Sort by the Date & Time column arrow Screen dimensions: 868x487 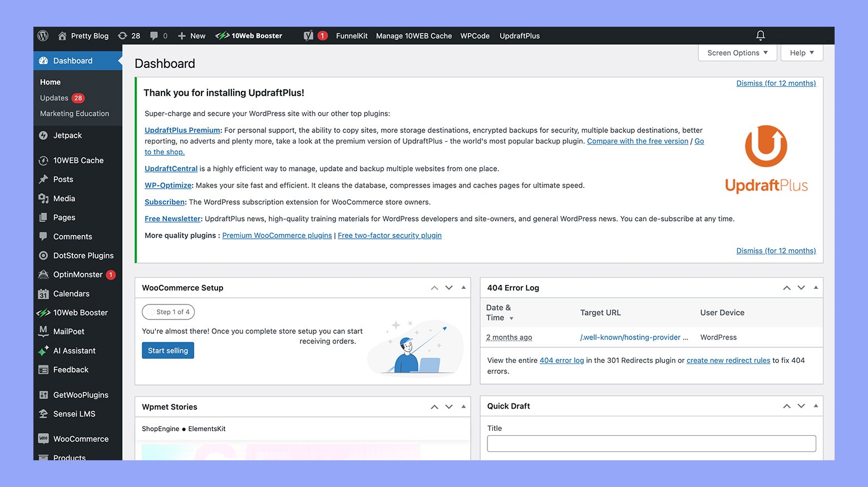pyautogui.click(x=511, y=318)
